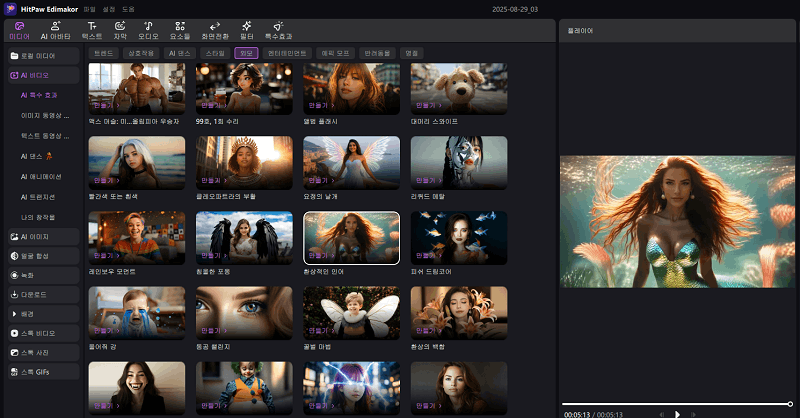The image size is (800, 418).
Task: Open the 특수효과 effects icon
Action: pos(278,29)
